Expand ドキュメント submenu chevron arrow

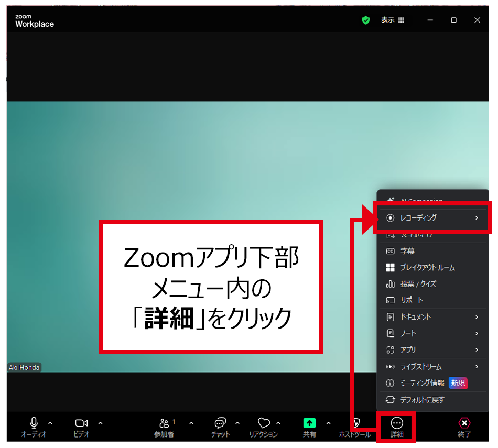(x=477, y=317)
